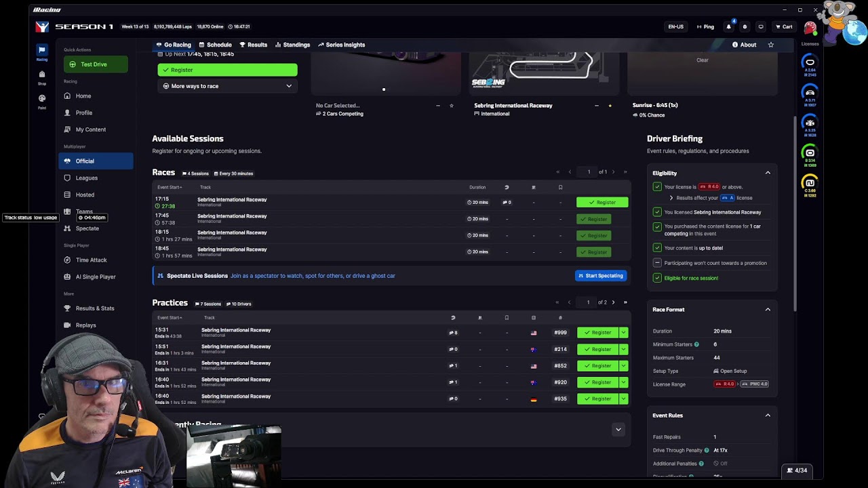Jump to the last page of Practices
Image resolution: width=868 pixels, height=488 pixels.
click(x=625, y=302)
